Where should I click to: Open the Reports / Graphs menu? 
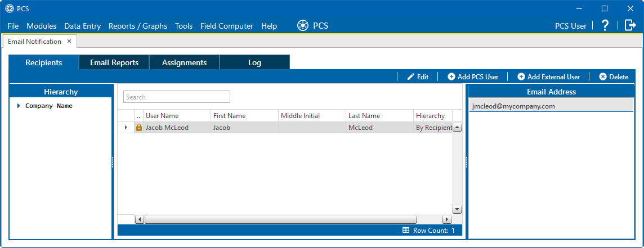[x=138, y=26]
